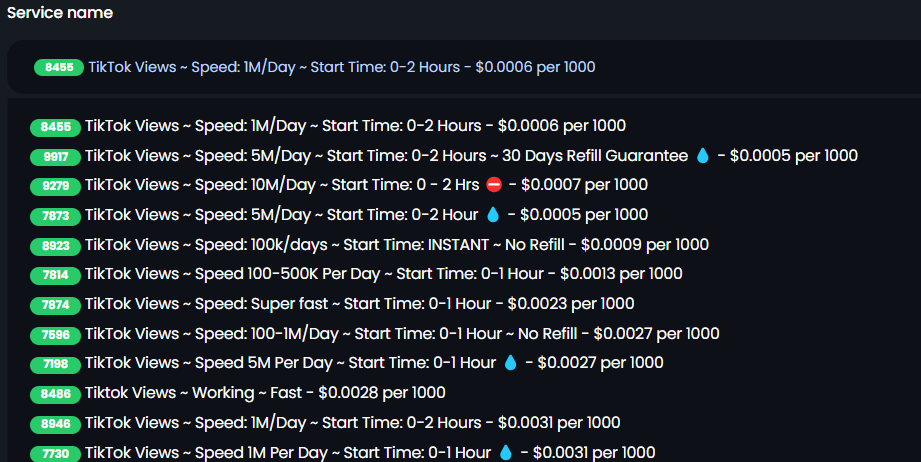Choose the 100-500K Per Day service
This screenshot has height=462, width=921.
click(x=356, y=274)
